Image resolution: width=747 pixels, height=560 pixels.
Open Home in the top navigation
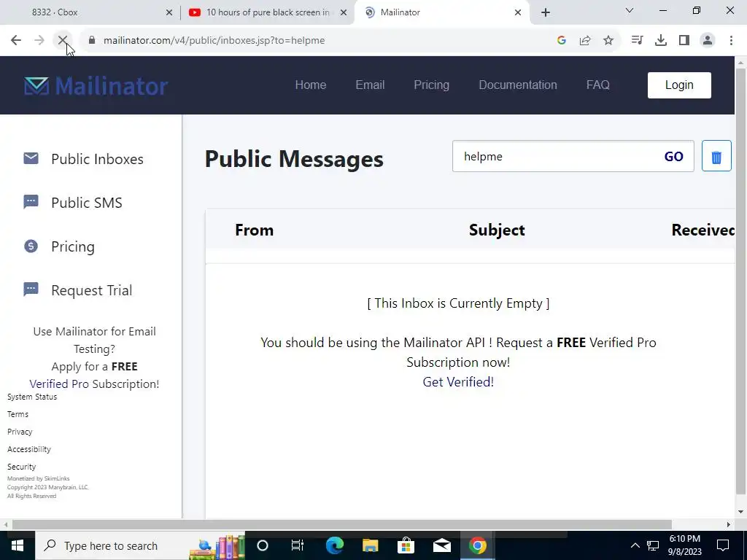311,85
